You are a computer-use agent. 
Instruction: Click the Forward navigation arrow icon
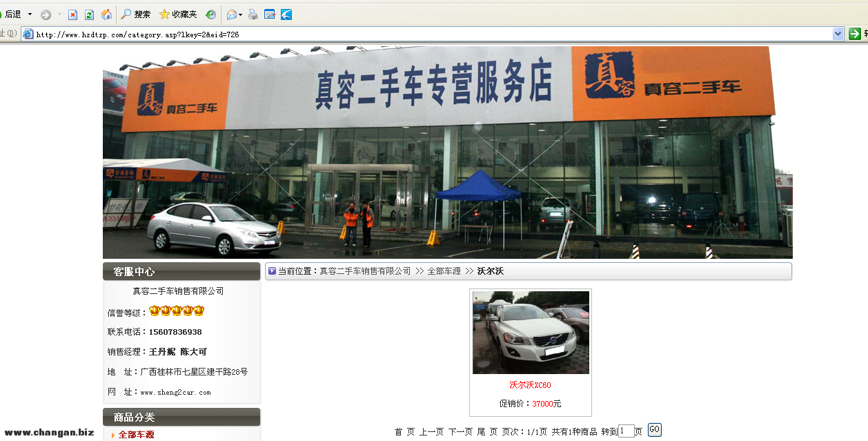tap(46, 14)
